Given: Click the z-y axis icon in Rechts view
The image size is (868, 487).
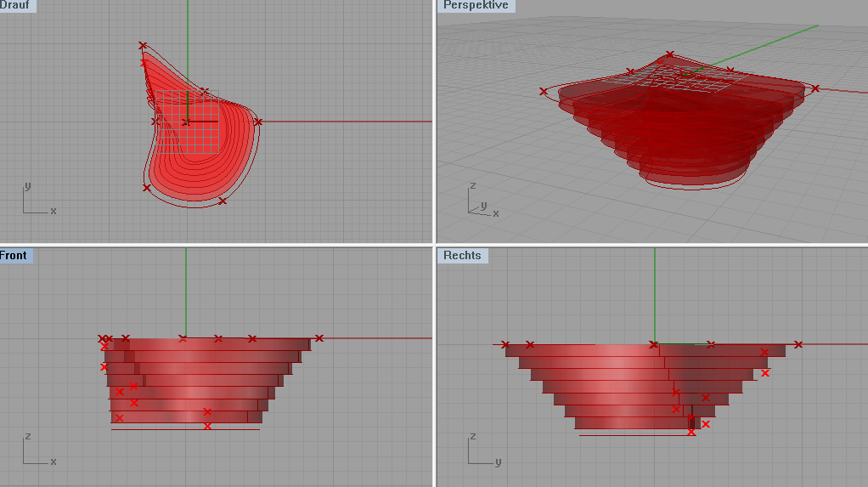Looking at the screenshot, I should click(x=484, y=450).
